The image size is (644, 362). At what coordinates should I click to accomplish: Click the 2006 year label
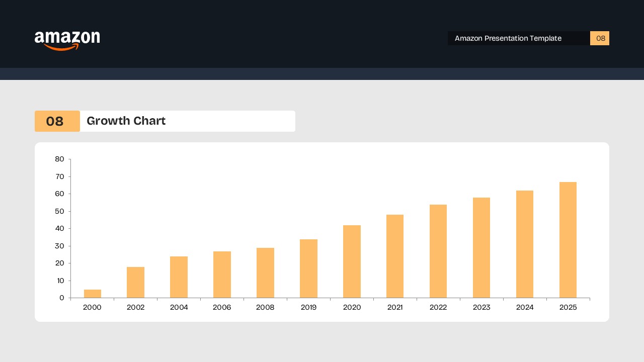tap(222, 307)
